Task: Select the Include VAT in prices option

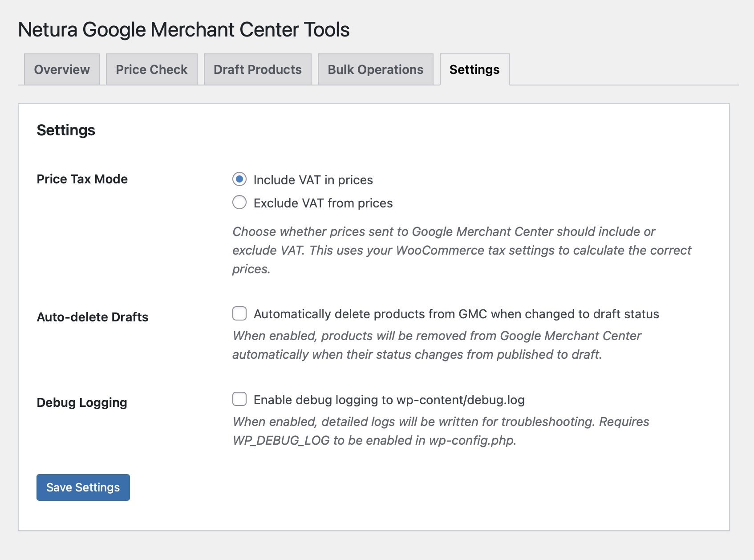Action: click(239, 179)
